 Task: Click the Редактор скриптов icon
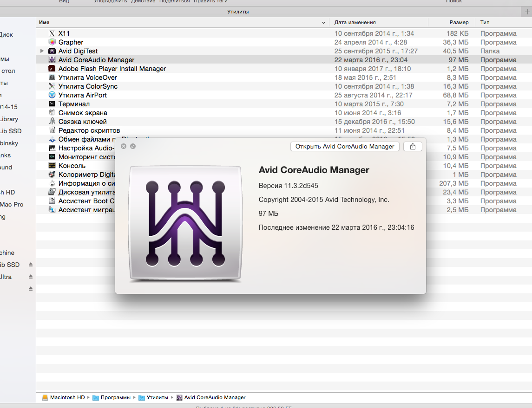click(x=52, y=130)
